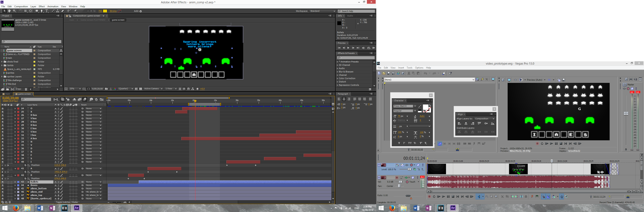Click the Search Help field in After Effects
The width and height of the screenshot is (644, 212).
356,11
